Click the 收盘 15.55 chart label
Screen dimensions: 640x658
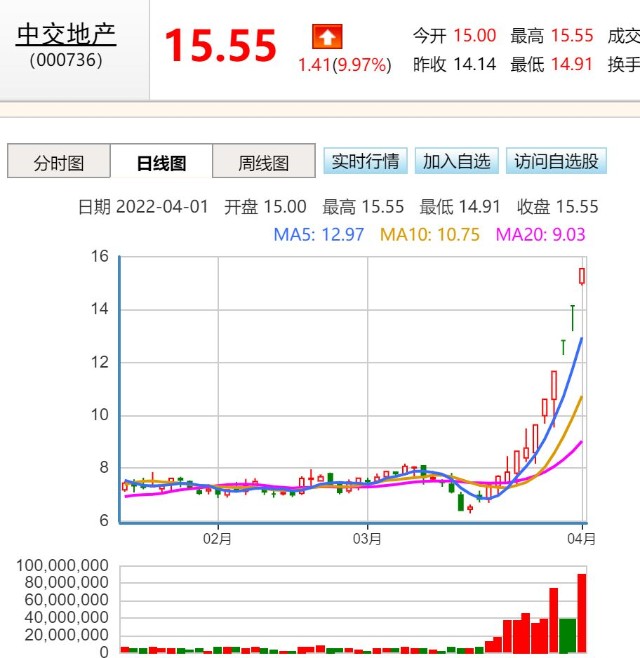557,207
